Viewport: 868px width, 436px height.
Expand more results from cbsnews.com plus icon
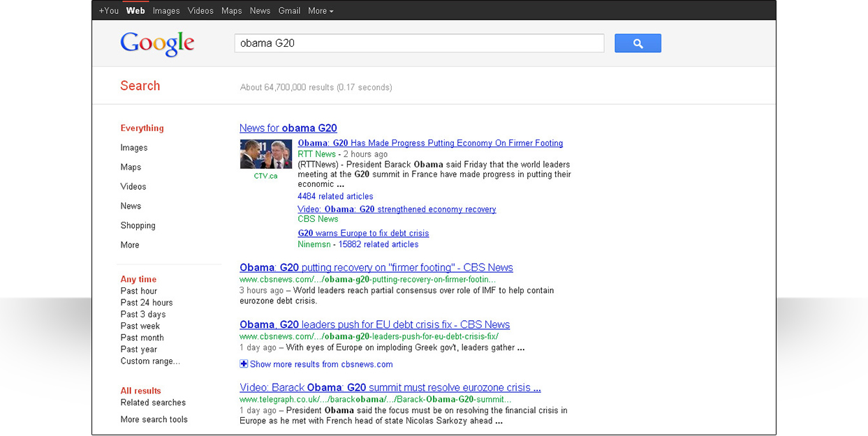tap(244, 364)
